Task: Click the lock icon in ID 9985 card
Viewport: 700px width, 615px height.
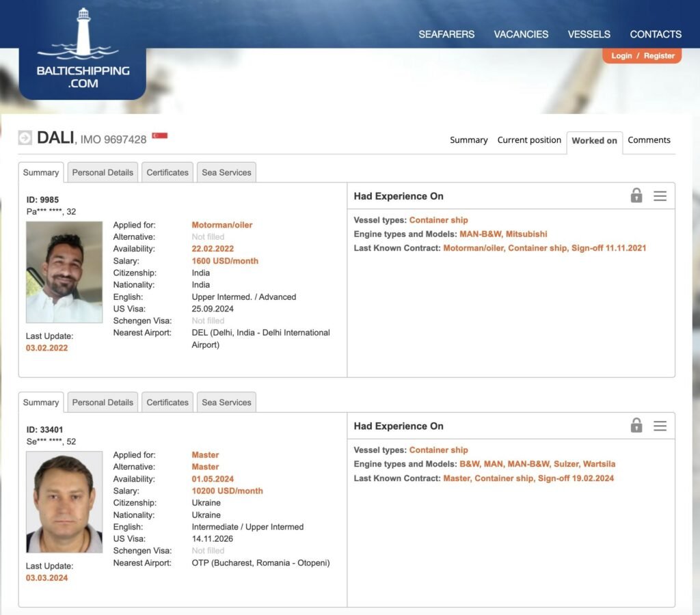Action: coord(636,195)
